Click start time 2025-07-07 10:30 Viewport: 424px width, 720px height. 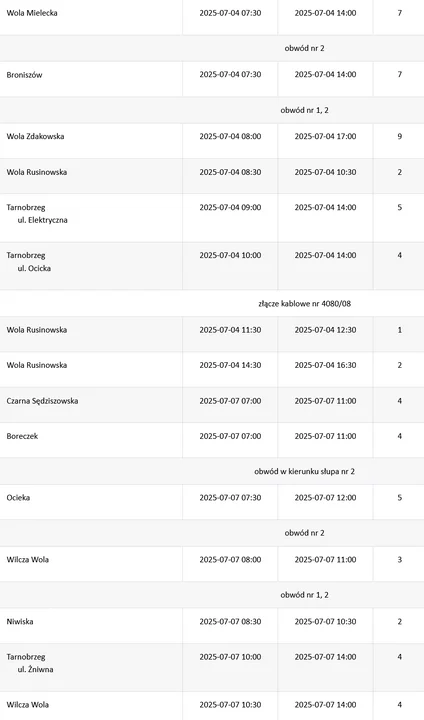pyautogui.click(x=230, y=705)
